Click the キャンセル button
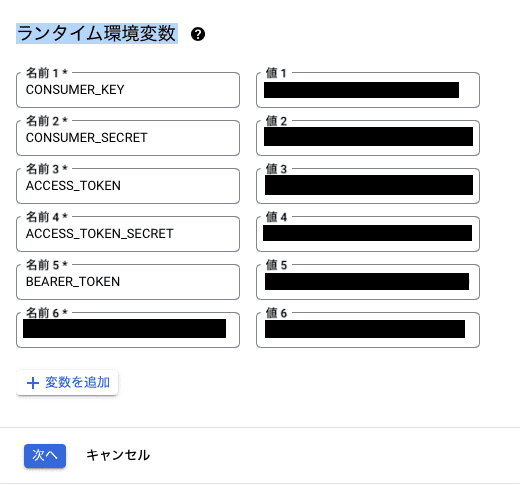Image resolution: width=520 pixels, height=485 pixels. (x=118, y=455)
